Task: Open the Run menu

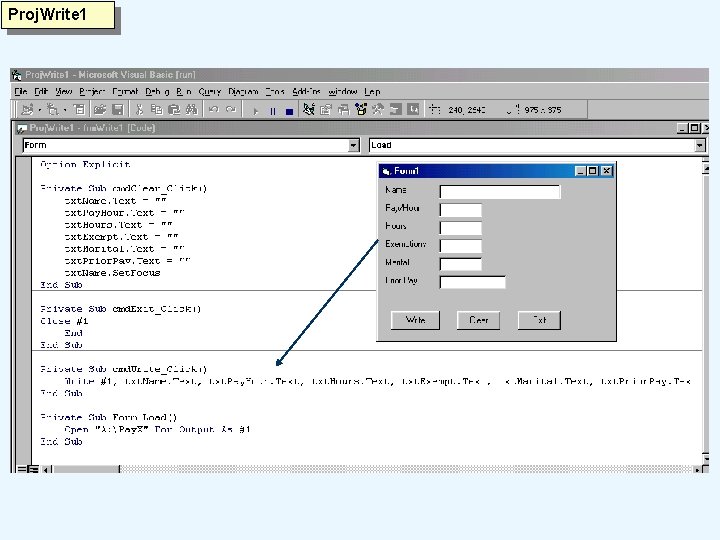Action: tap(184, 91)
